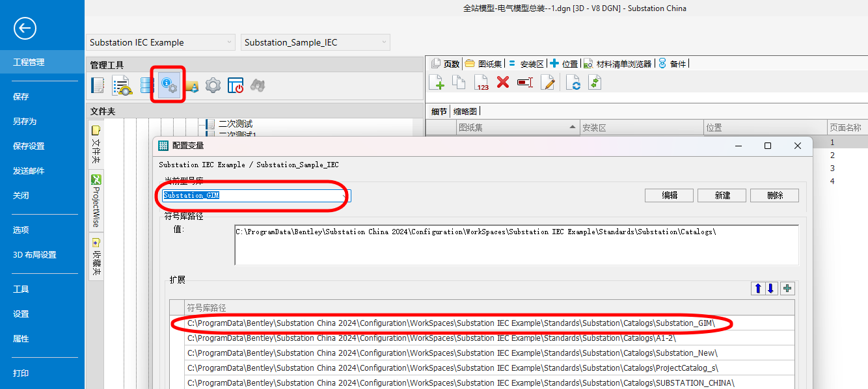Image resolution: width=868 pixels, height=389 pixels.
Task: Go back using the round arrow button
Action: (x=25, y=28)
